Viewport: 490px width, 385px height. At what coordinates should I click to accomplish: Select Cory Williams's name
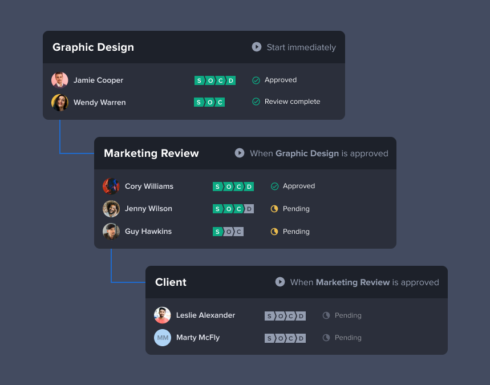[x=149, y=186]
